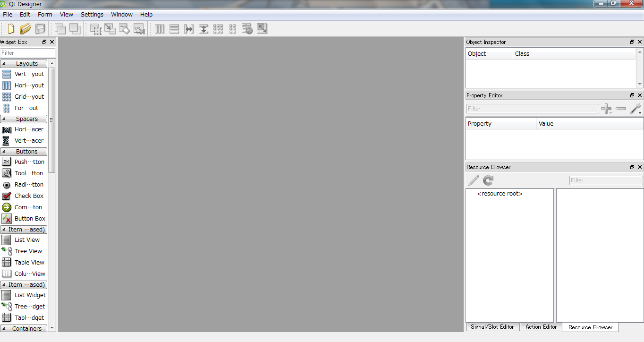The image size is (644, 342).
Task: Click the Lay Out Horizontally icon
Action: click(160, 29)
